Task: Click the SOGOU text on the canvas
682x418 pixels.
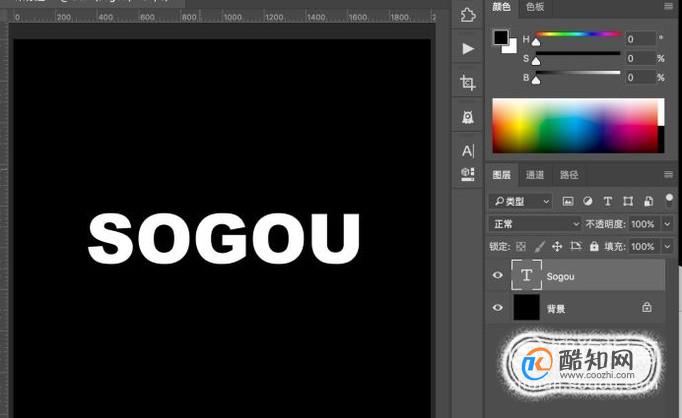Action: (x=224, y=238)
